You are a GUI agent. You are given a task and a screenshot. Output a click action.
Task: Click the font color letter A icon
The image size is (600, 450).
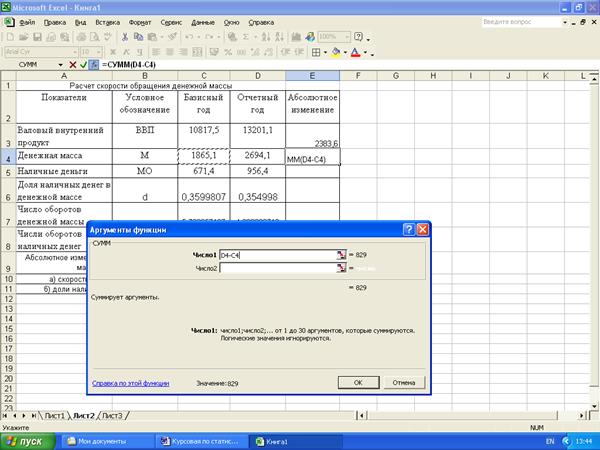point(356,51)
